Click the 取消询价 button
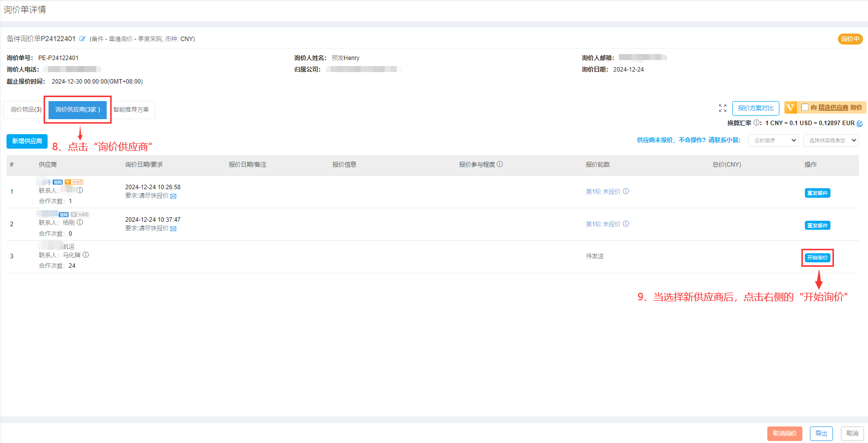Screen dimensions: 868x443 [785, 433]
